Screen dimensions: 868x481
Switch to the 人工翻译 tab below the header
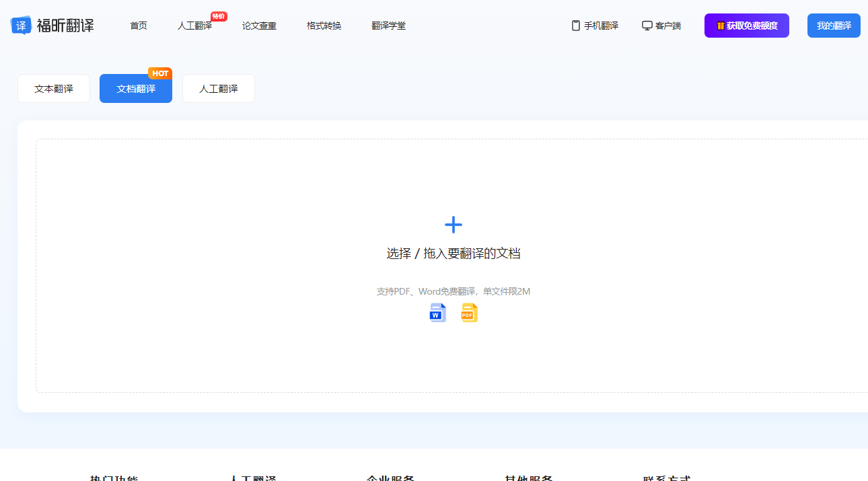(219, 89)
